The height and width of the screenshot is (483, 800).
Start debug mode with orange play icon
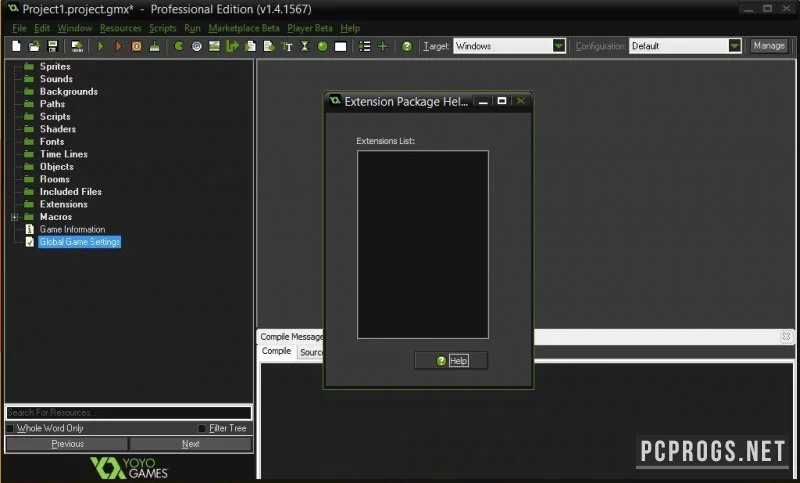[x=118, y=46]
